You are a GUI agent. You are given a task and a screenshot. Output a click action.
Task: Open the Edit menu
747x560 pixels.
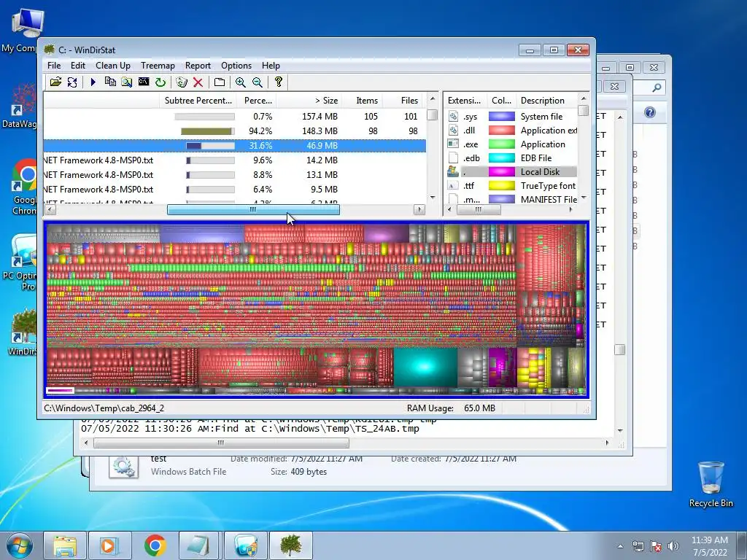[x=77, y=66]
